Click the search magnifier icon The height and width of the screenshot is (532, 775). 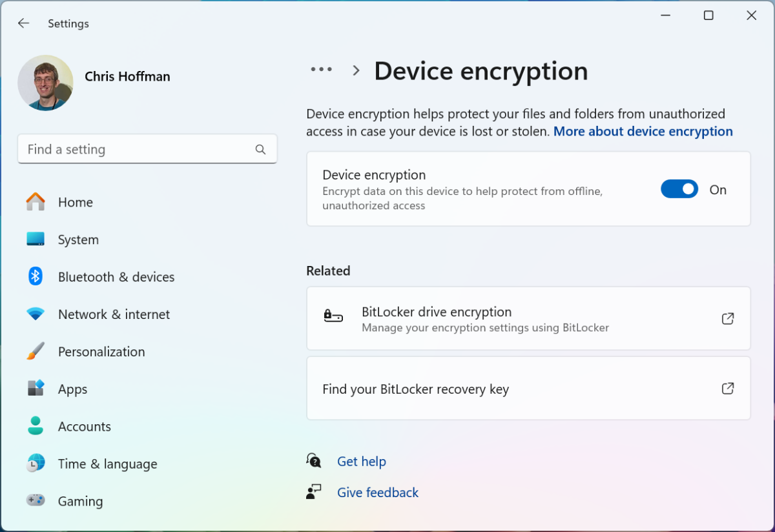coord(260,148)
